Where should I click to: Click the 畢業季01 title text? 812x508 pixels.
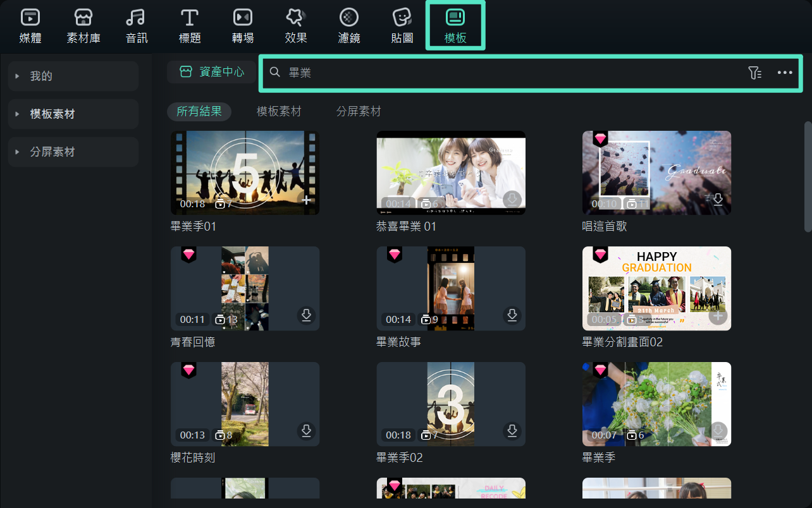pyautogui.click(x=194, y=226)
